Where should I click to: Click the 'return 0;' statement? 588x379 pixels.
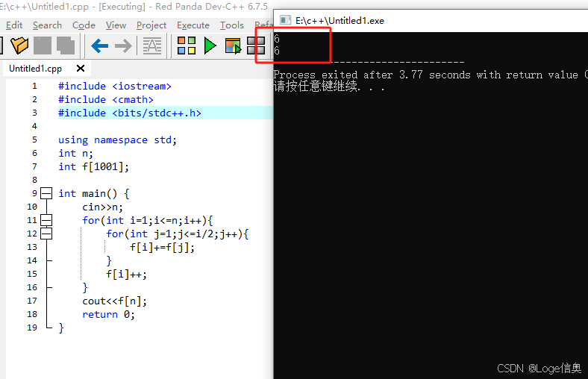point(108,315)
